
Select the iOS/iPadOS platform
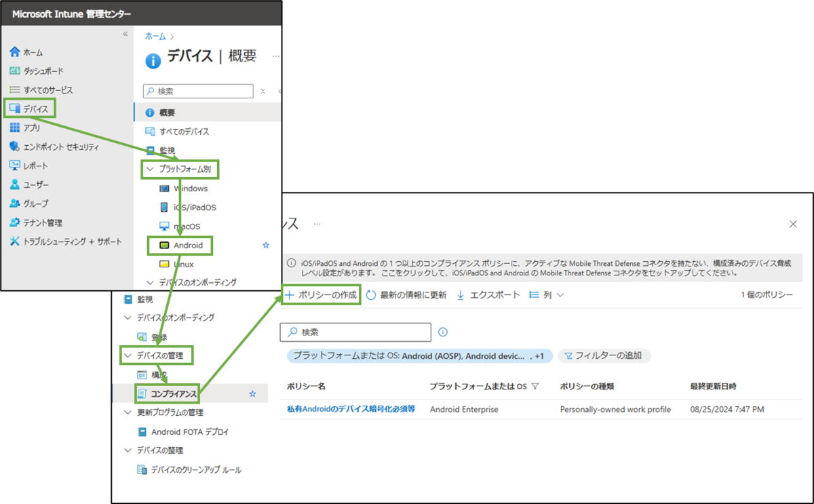coord(187,208)
